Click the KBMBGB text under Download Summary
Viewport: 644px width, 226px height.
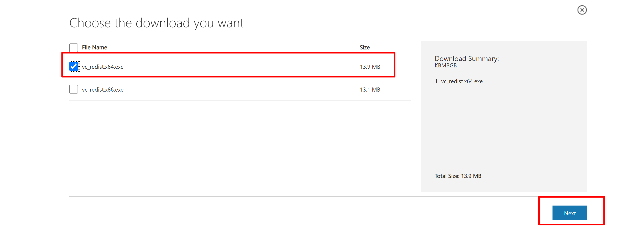(x=446, y=66)
